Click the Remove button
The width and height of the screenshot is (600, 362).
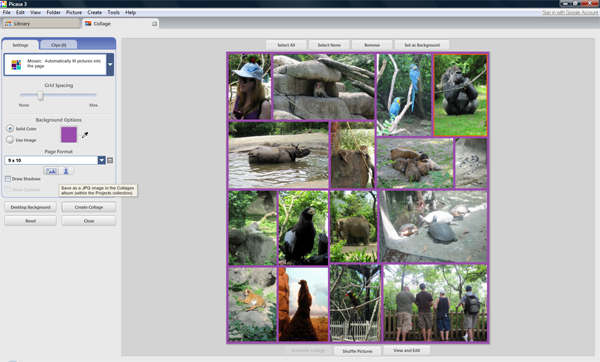(372, 45)
